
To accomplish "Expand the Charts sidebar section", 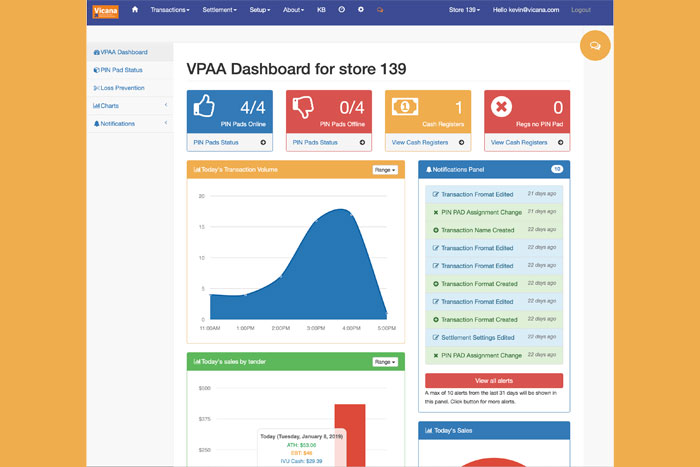I will pyautogui.click(x=130, y=106).
